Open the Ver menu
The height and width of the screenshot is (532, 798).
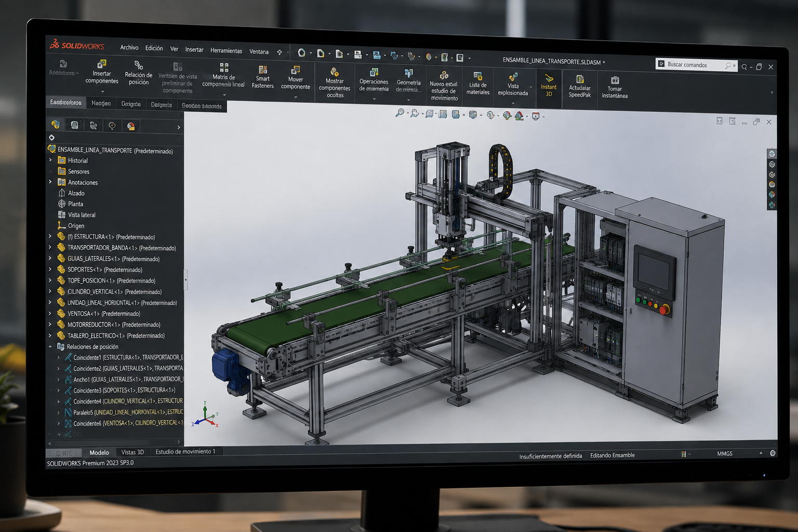pyautogui.click(x=174, y=49)
